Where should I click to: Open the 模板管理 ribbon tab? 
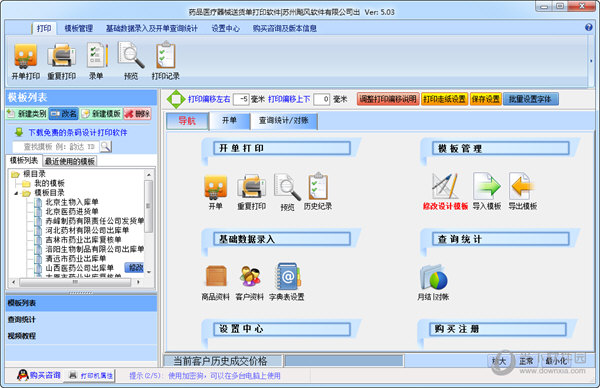click(78, 28)
